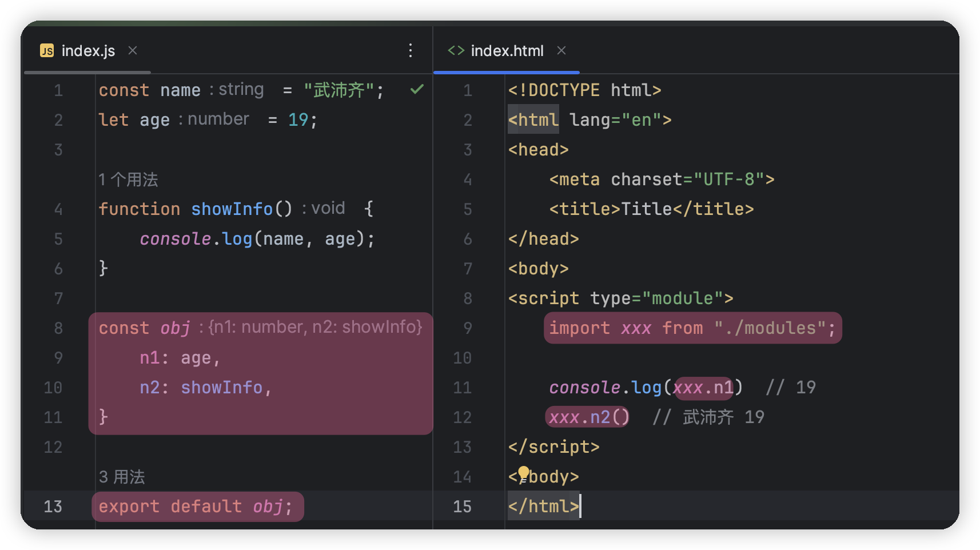Click the import xxx from modules line

pyautogui.click(x=692, y=328)
